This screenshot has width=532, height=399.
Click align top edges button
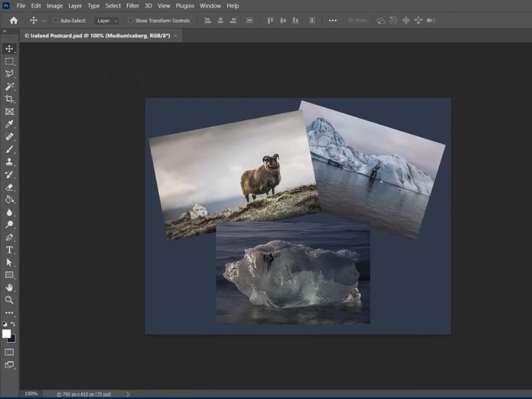(x=270, y=21)
